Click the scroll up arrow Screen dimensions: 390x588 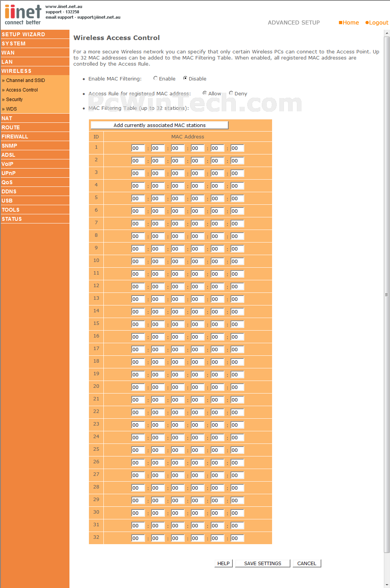pyautogui.click(x=387, y=33)
